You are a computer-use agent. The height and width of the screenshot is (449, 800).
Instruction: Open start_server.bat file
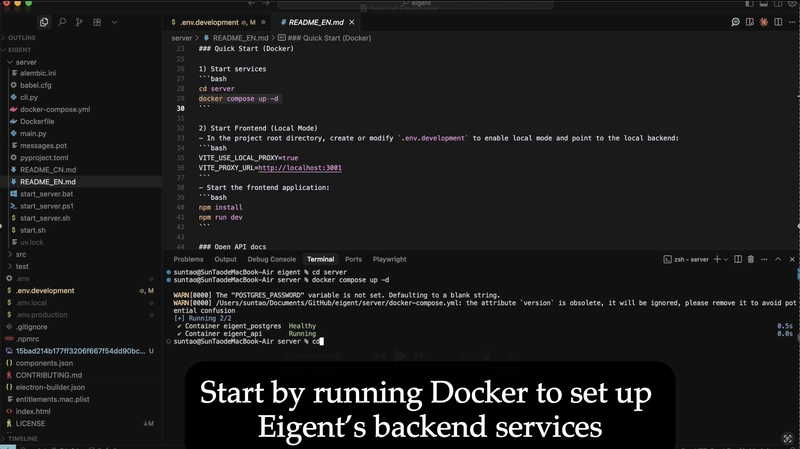pyautogui.click(x=46, y=194)
